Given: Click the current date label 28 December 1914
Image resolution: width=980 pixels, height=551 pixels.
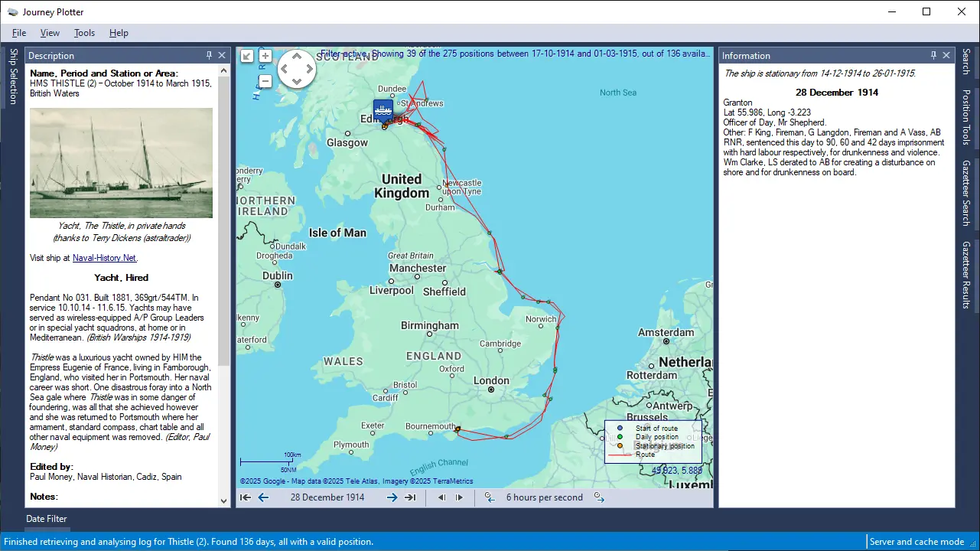Looking at the screenshot, I should 327,497.
